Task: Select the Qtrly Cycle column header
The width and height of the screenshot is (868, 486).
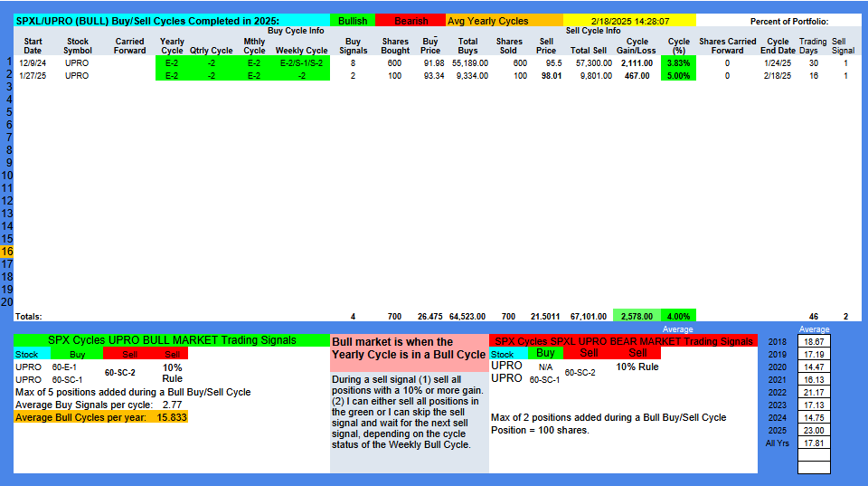Action: pyautogui.click(x=211, y=51)
